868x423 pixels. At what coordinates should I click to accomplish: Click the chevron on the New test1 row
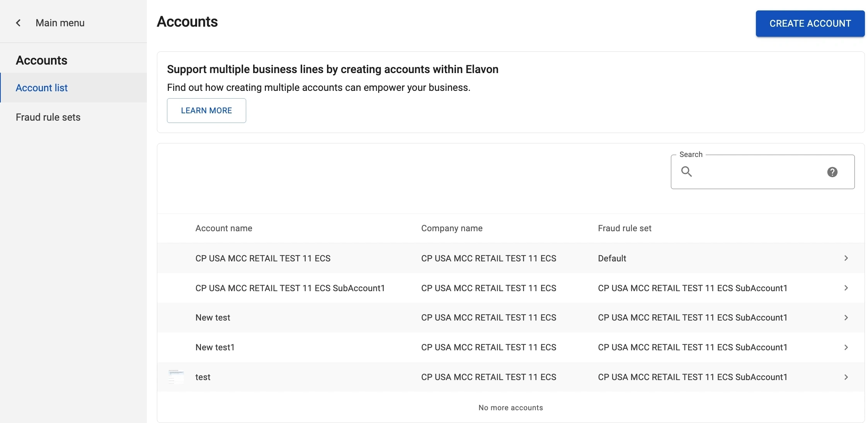tap(846, 348)
